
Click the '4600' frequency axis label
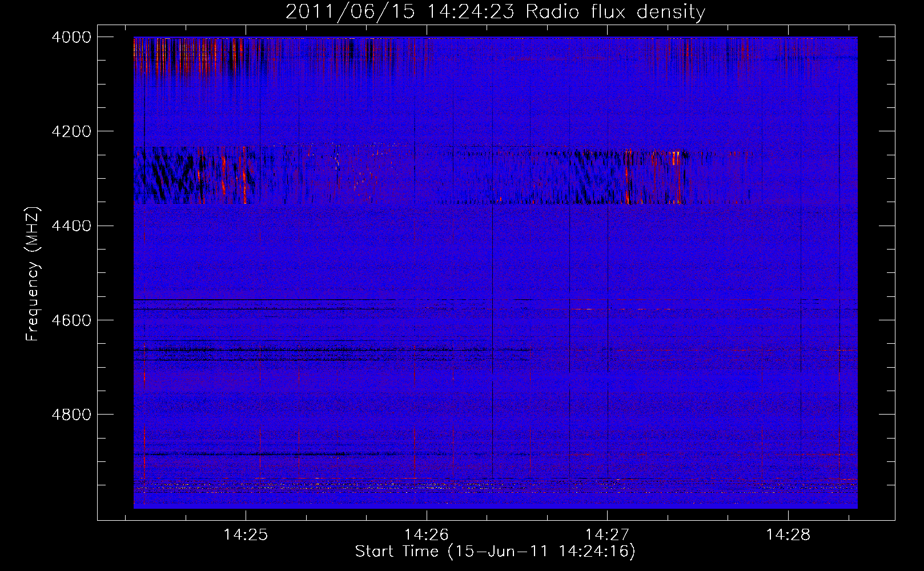pyautogui.click(x=71, y=320)
